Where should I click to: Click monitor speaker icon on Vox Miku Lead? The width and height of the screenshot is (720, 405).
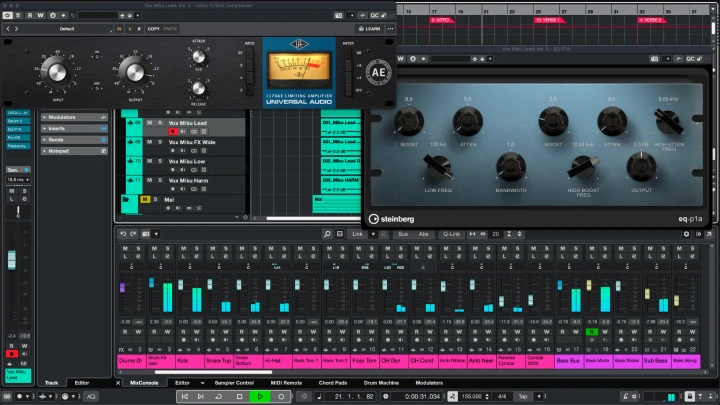click(183, 131)
